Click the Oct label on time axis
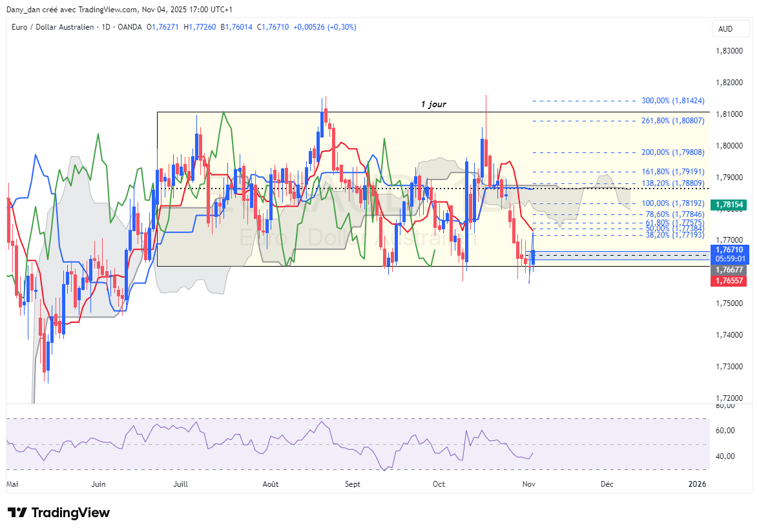The width and height of the screenshot is (759, 532). [439, 484]
